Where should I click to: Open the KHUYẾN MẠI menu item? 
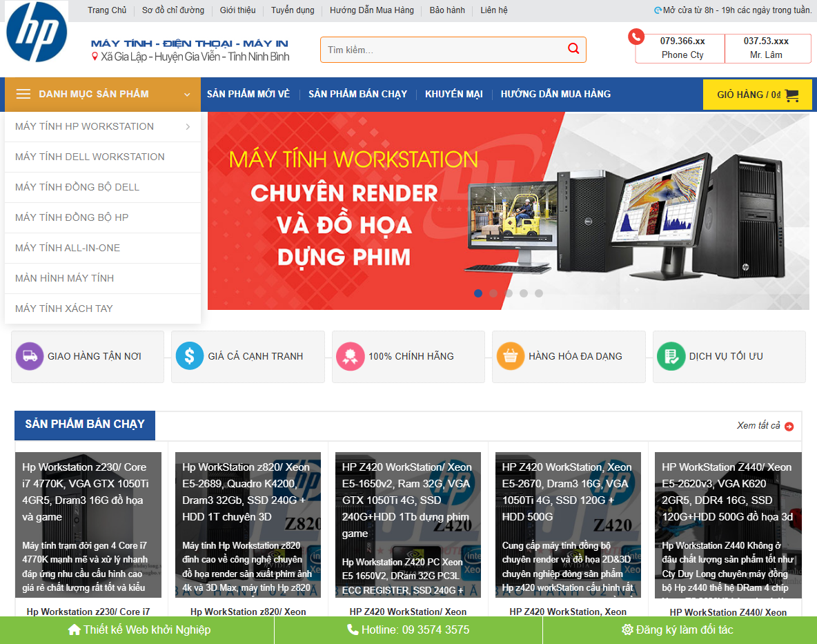point(453,94)
